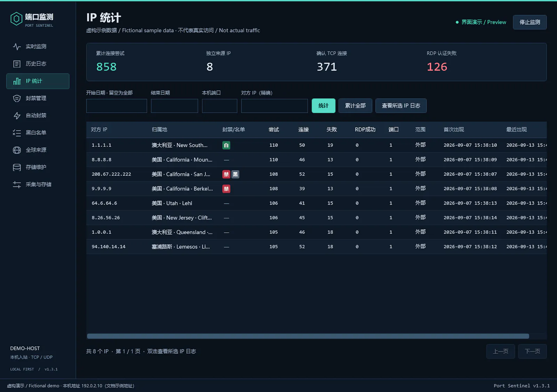This screenshot has height=392, width=557.
Task: Click 塞浦路斯 · Lemesos location cell
Action: tap(181, 247)
